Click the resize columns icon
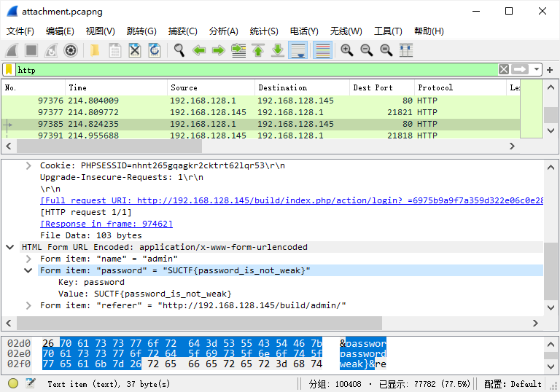This screenshot has height=392, width=560. (406, 50)
